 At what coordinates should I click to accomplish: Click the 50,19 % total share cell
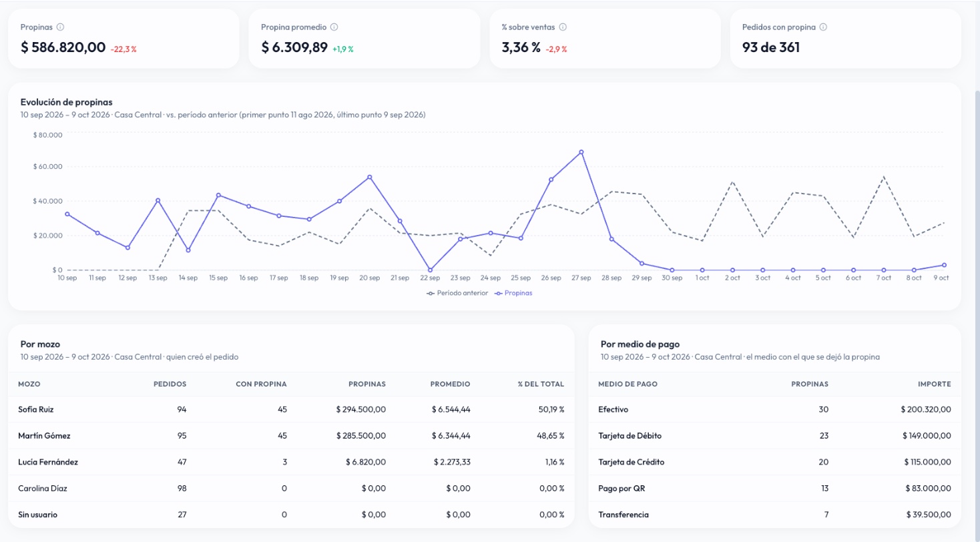[551, 409]
